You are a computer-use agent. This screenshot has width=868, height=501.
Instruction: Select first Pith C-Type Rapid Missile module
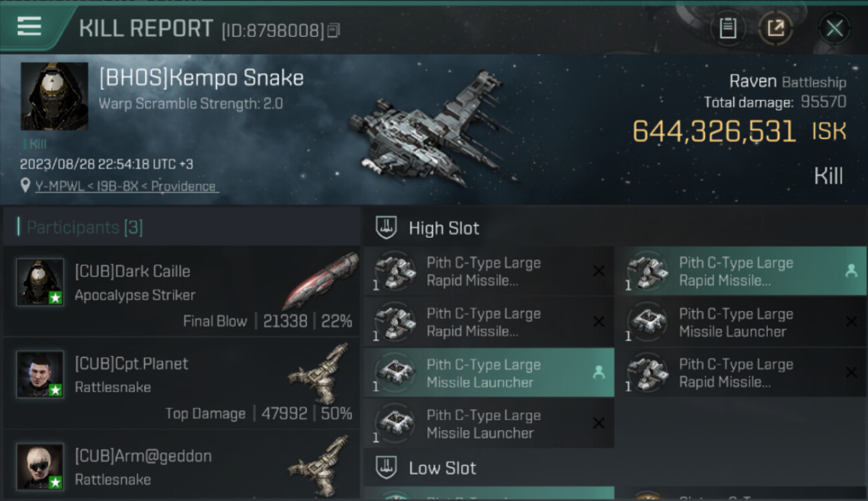click(x=489, y=271)
